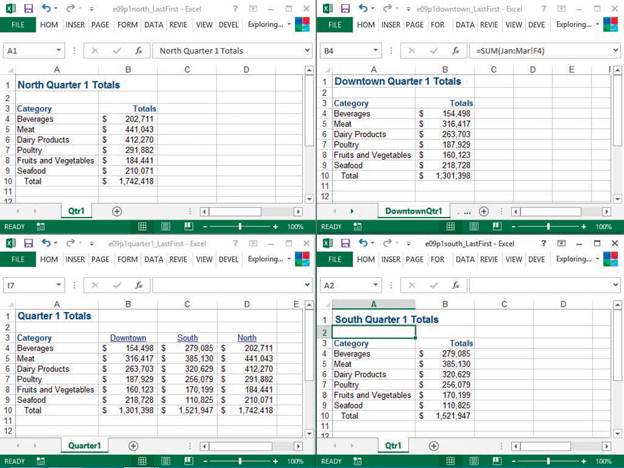Image resolution: width=624 pixels, height=468 pixels.
Task: Select column A header in south window
Action: click(373, 304)
